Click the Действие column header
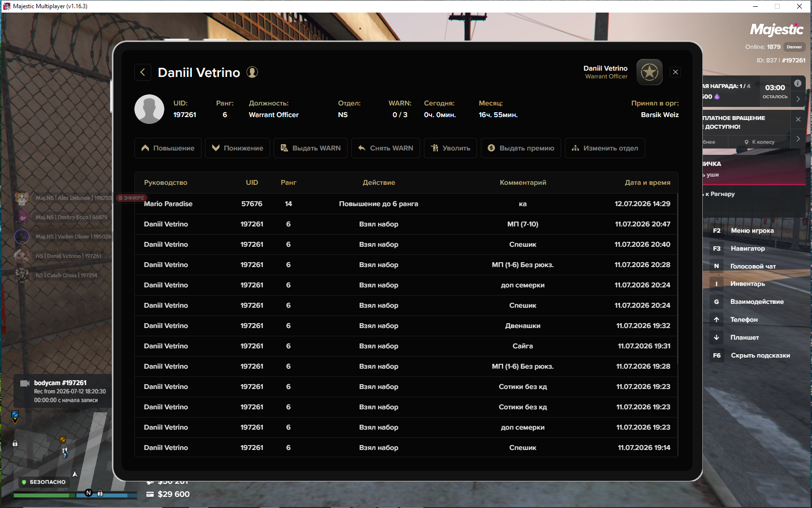The height and width of the screenshot is (508, 812). click(x=379, y=182)
